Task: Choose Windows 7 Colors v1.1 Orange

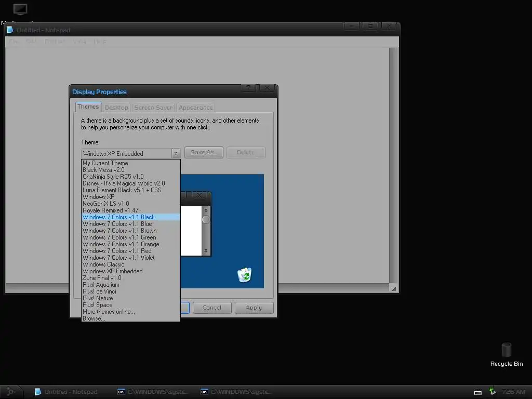Action: coord(130,244)
